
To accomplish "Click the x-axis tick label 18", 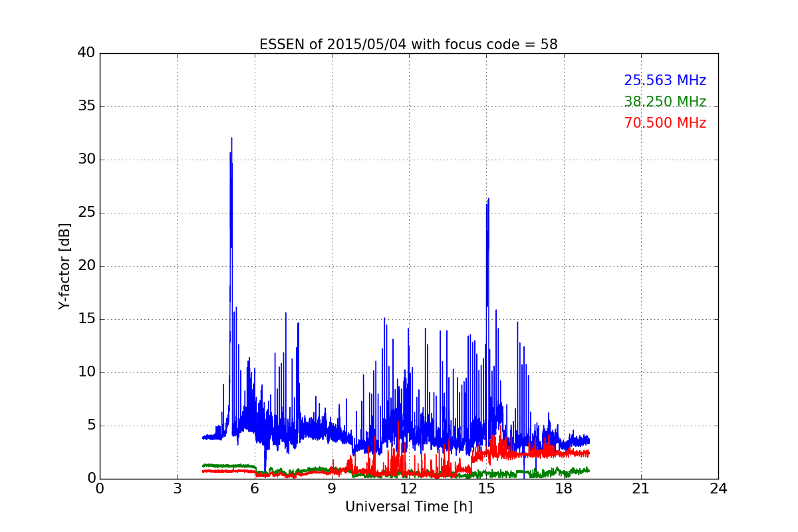I will click(x=564, y=488).
